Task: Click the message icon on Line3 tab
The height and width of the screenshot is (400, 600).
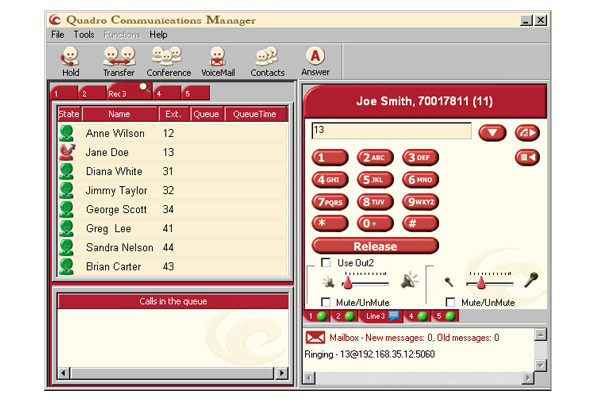Action: point(394,316)
